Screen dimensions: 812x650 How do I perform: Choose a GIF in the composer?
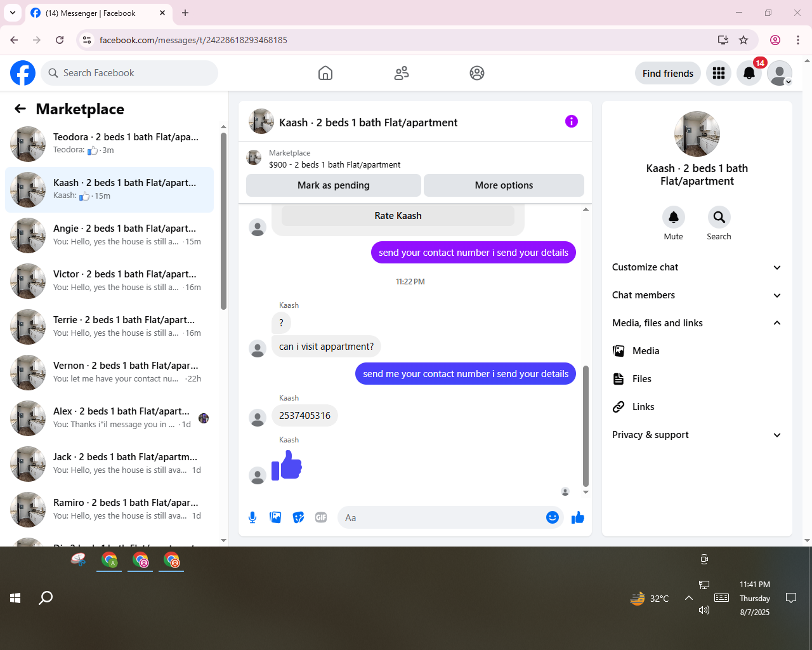coord(321,517)
